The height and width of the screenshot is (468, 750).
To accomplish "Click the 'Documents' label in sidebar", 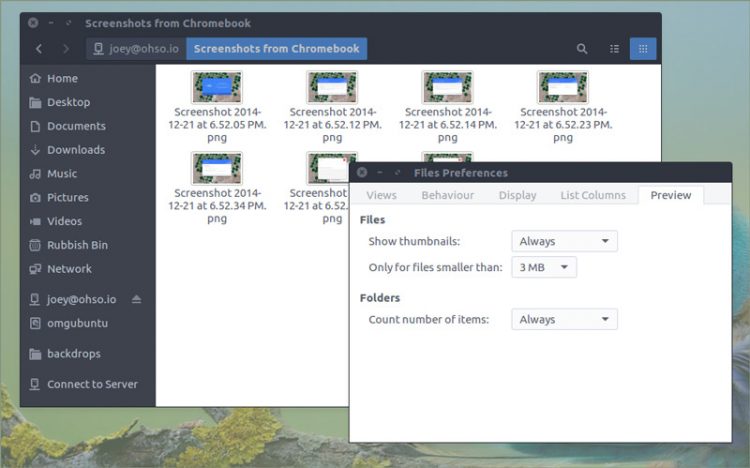I will tap(77, 126).
